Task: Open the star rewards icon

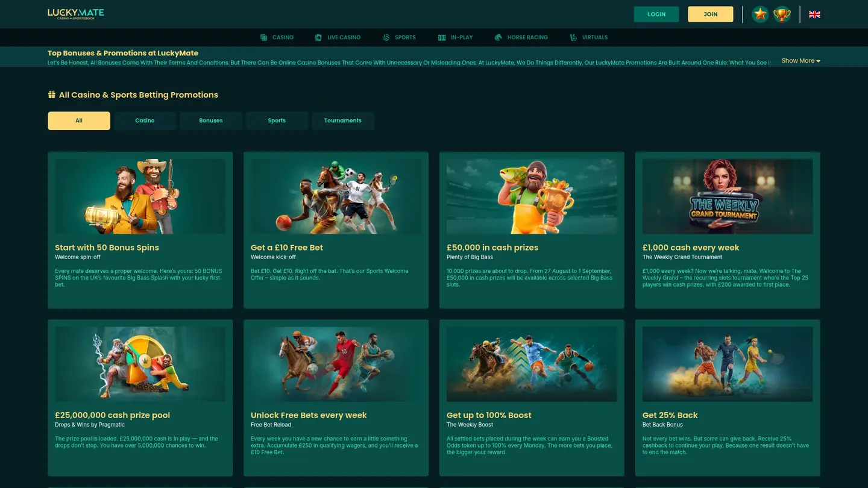Action: [x=760, y=14]
